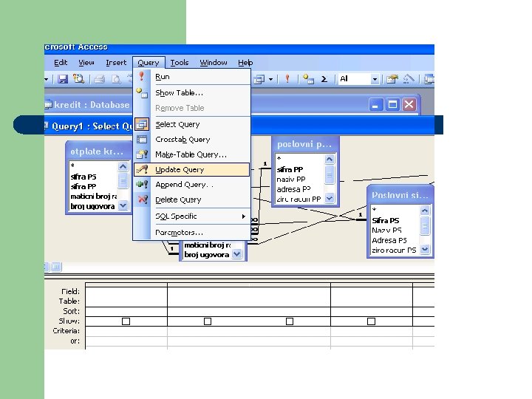Click the Database Window toolbar icon
532x399 pixels.
[429, 79]
